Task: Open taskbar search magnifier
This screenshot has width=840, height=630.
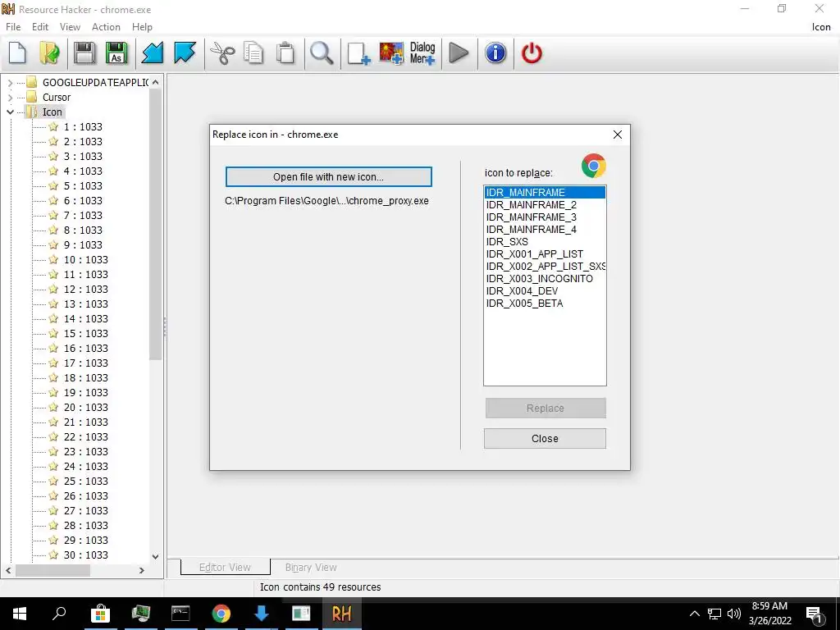Action: [x=59, y=614]
